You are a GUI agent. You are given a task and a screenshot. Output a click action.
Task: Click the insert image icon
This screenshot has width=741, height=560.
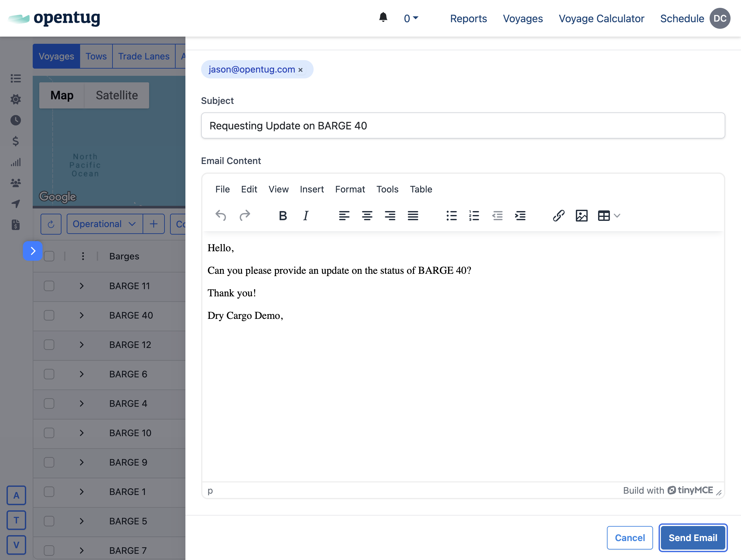[581, 216]
